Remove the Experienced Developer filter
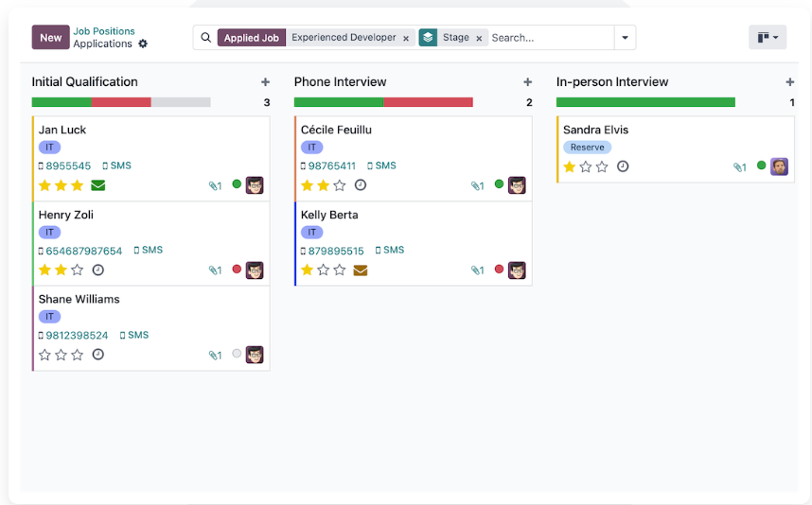812x505 pixels. (x=406, y=39)
